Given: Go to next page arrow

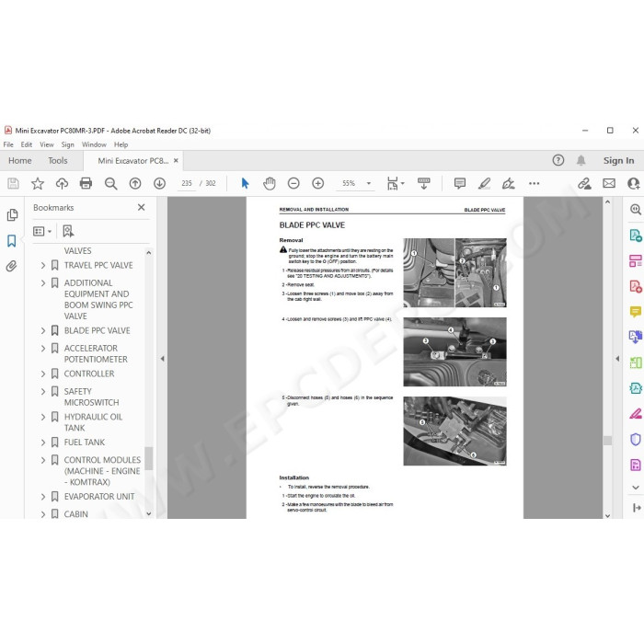Looking at the screenshot, I should click(x=159, y=183).
